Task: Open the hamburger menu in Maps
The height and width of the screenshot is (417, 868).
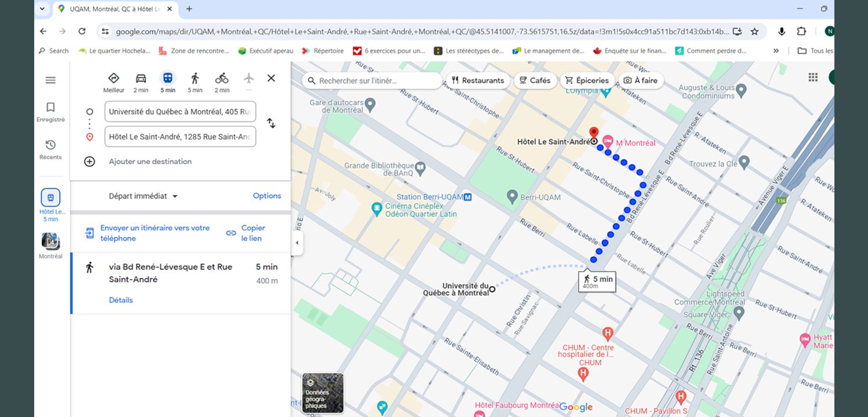Action: pyautogui.click(x=50, y=81)
